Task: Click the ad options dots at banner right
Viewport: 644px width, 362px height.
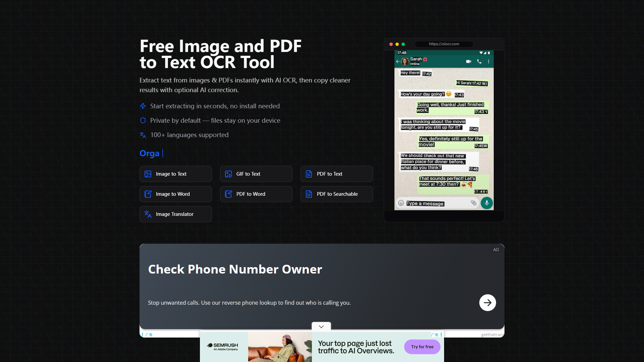Action: click(x=441, y=335)
